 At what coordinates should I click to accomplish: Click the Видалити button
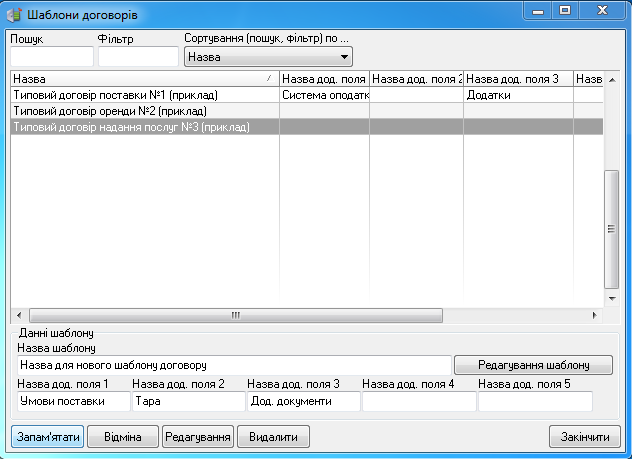click(273, 437)
